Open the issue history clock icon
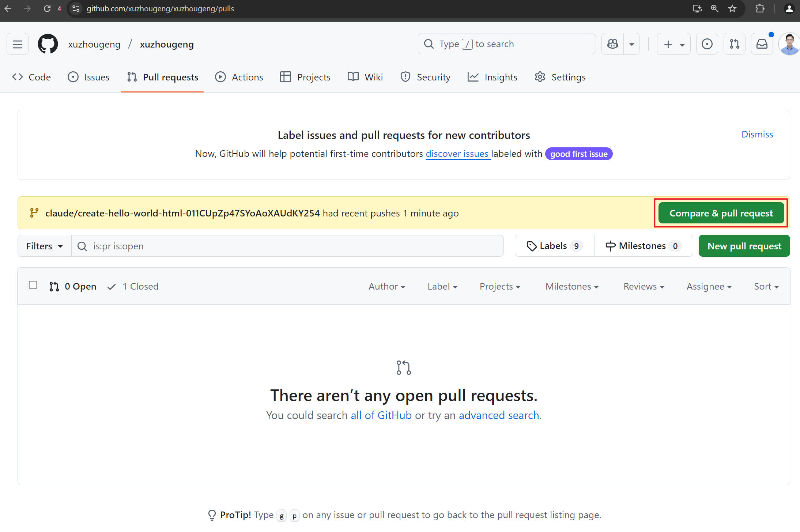The width and height of the screenshot is (800, 532). coord(707,44)
